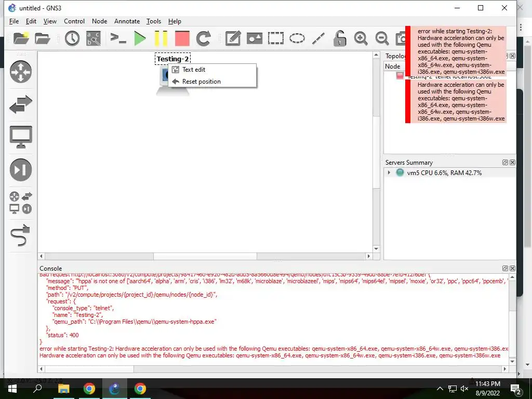Open the snapshots clock icon
Screen dimensions: 532x399
[x=72, y=38]
